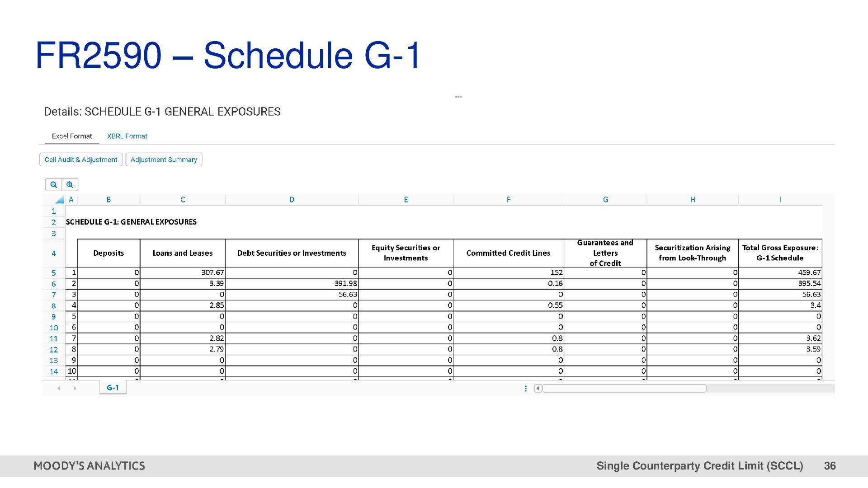Click the scrollbar left arrow button
This screenshot has width=868, height=488.
(x=538, y=388)
